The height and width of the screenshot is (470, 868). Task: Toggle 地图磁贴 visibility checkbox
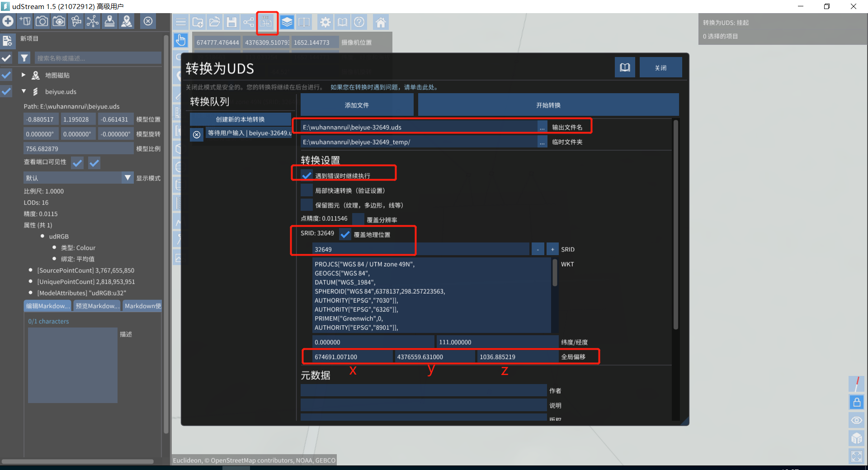[6, 75]
